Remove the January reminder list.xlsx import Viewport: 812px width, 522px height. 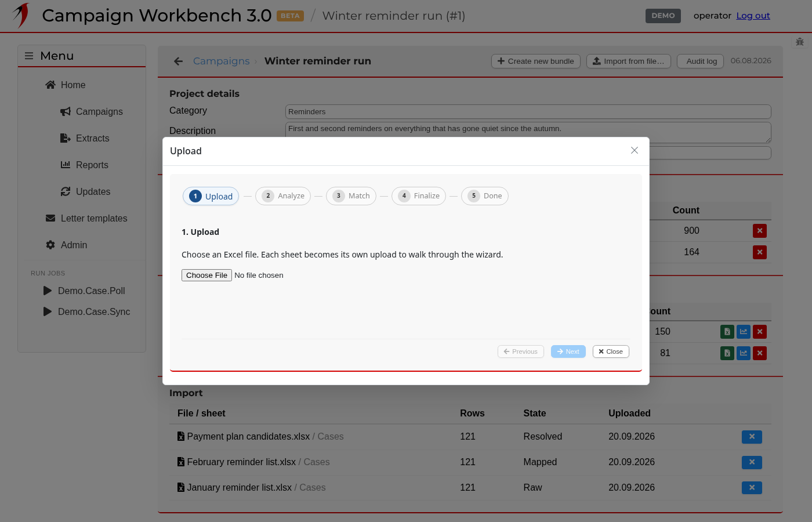(752, 488)
